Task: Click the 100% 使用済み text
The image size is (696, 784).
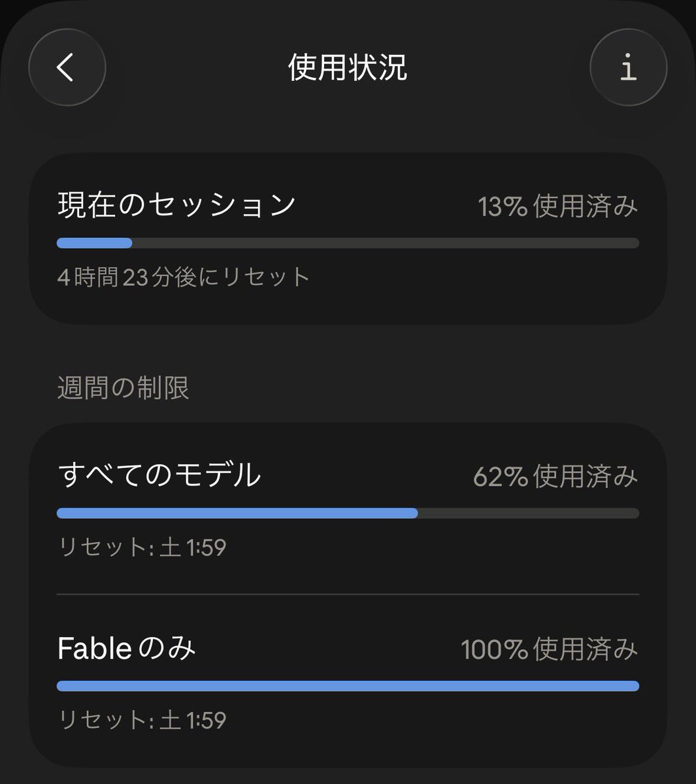Action: click(550, 649)
